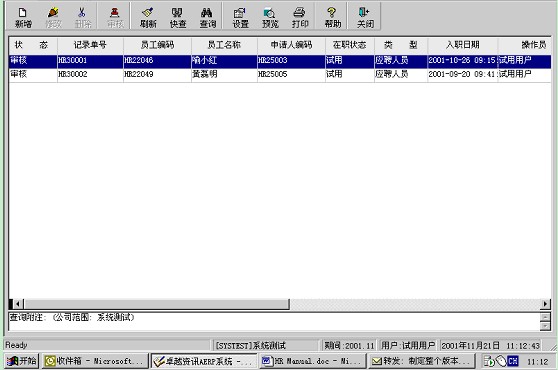Open 帮助 help with the question mark icon
558x370 pixels.
click(x=332, y=17)
